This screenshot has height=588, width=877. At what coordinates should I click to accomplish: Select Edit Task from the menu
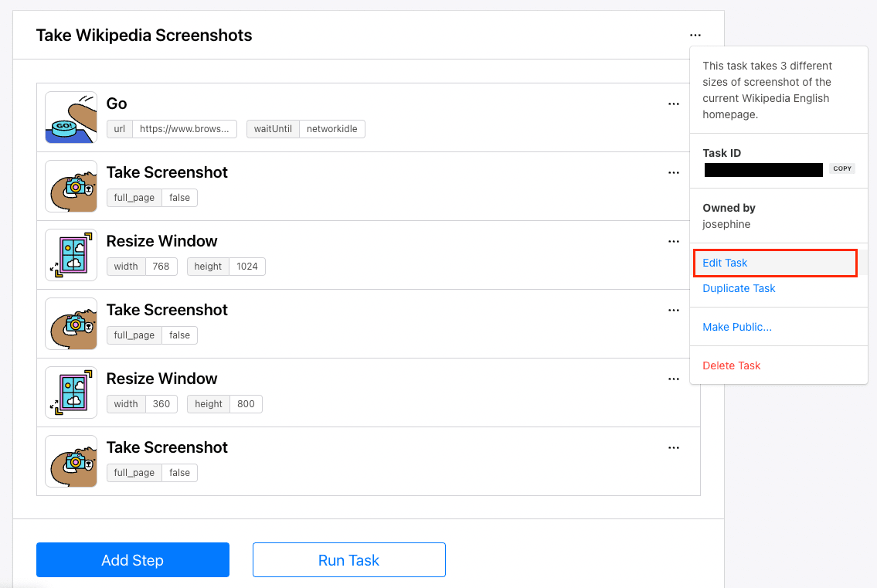(725, 263)
